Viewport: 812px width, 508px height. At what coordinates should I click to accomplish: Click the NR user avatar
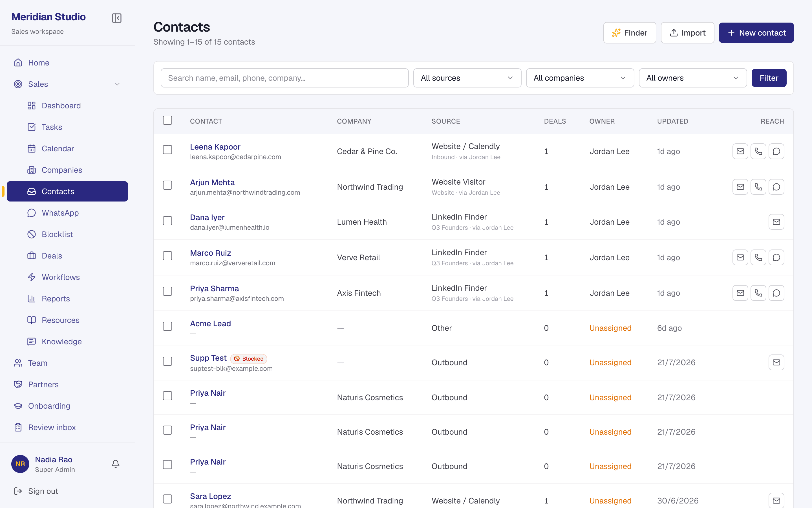[20, 464]
